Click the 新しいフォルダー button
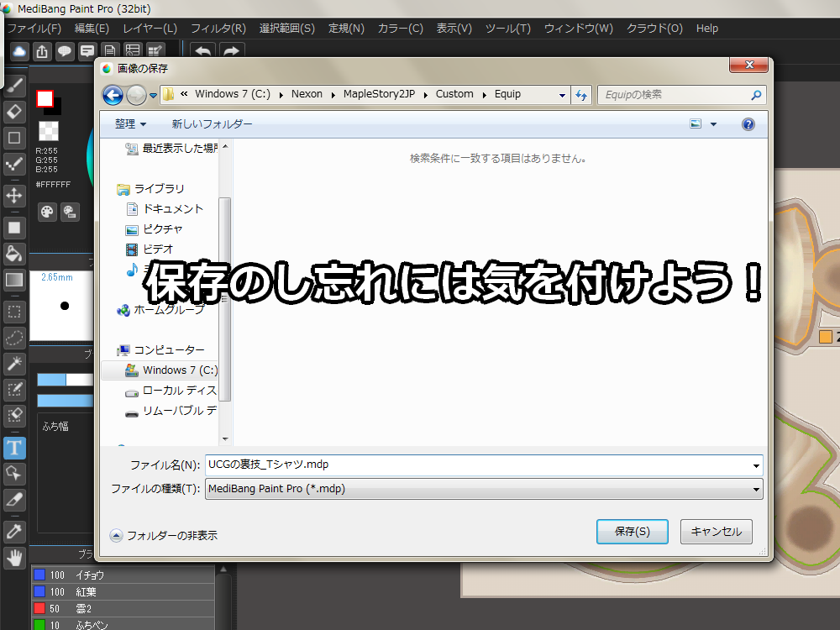This screenshot has height=630, width=840. (x=213, y=123)
